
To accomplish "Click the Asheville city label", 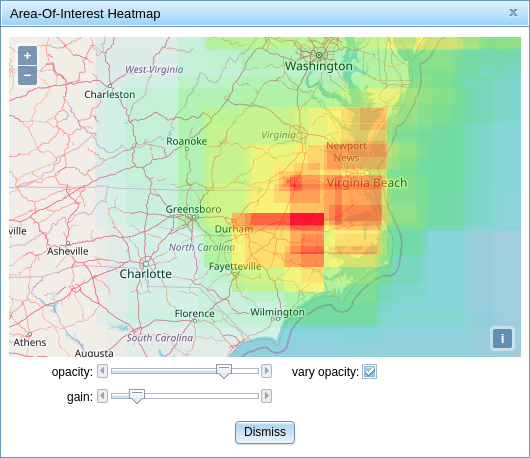I will coord(68,251).
